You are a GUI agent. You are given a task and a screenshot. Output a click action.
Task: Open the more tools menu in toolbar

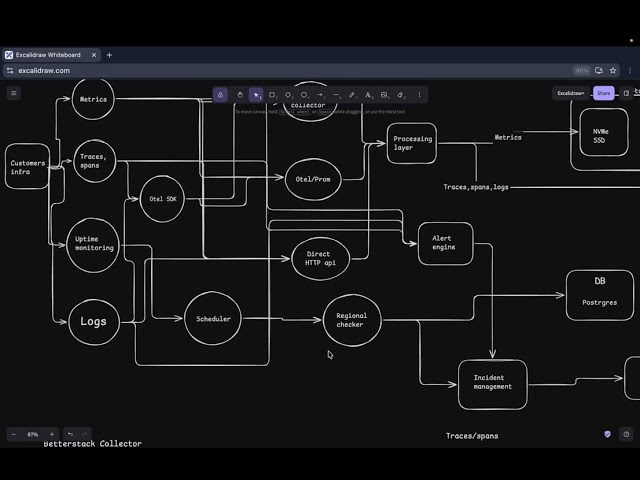(x=419, y=95)
